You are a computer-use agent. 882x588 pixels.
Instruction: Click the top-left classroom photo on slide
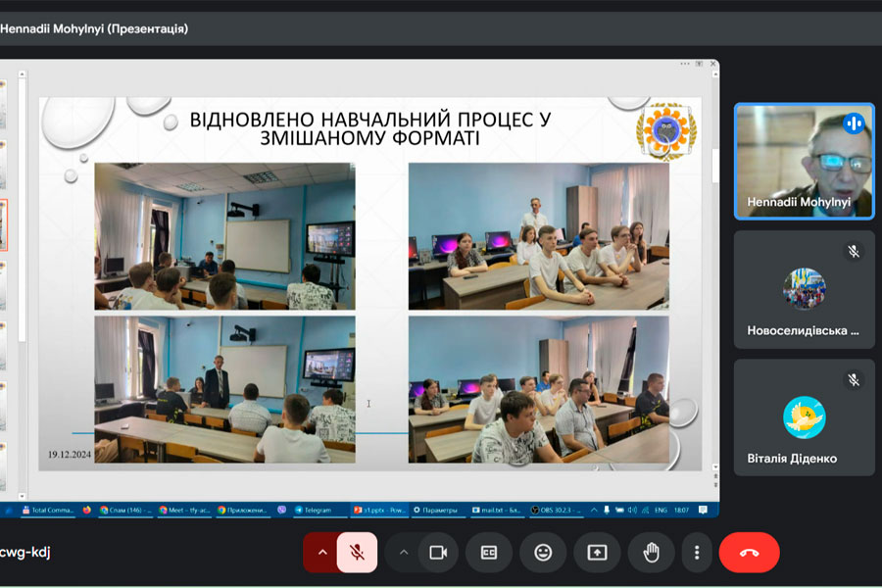(x=225, y=236)
